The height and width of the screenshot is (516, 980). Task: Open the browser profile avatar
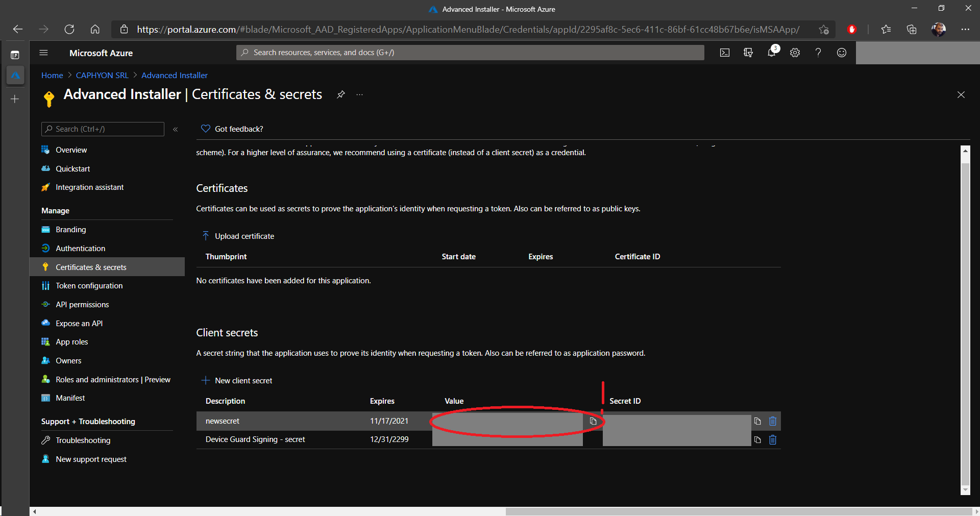point(938,29)
